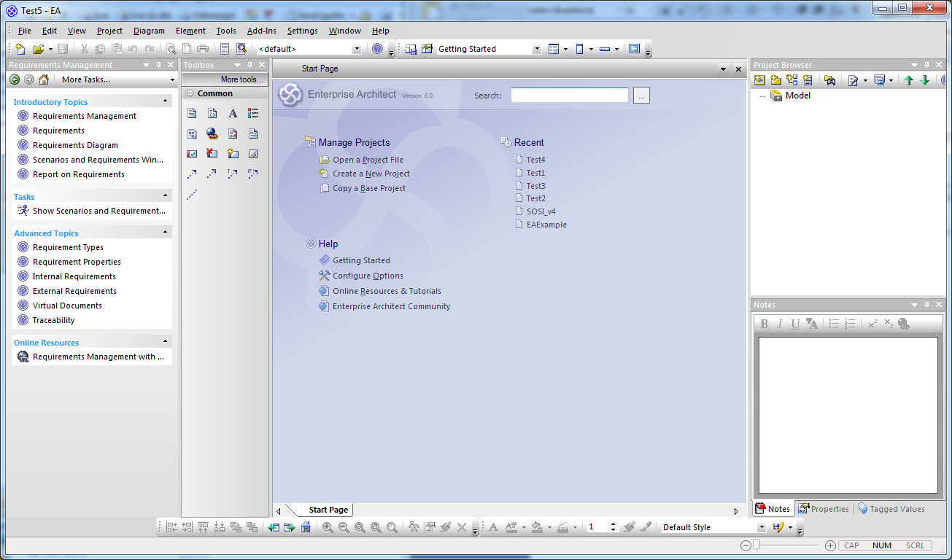Click the New Package folder icon in Project Browser

tap(775, 79)
